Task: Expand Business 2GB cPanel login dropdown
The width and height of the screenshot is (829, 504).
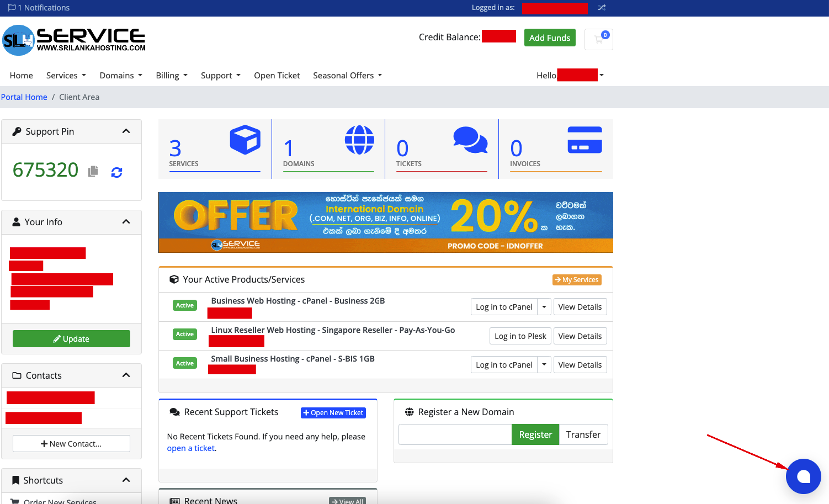Action: point(544,307)
